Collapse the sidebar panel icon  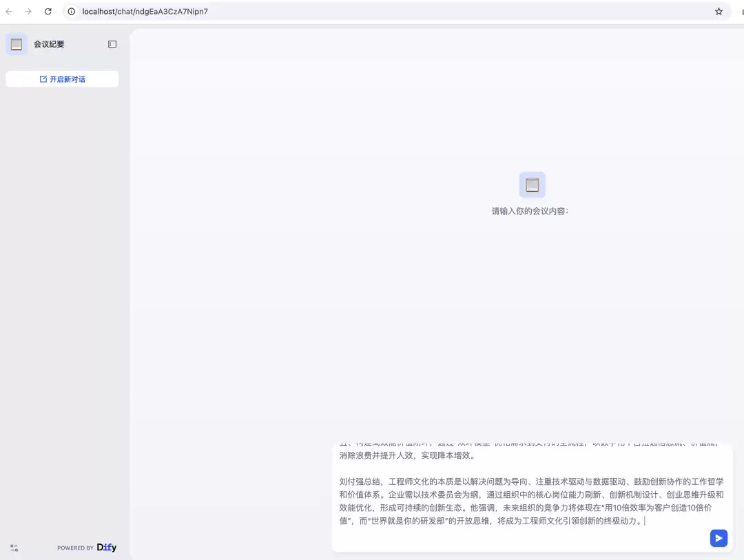coord(112,44)
